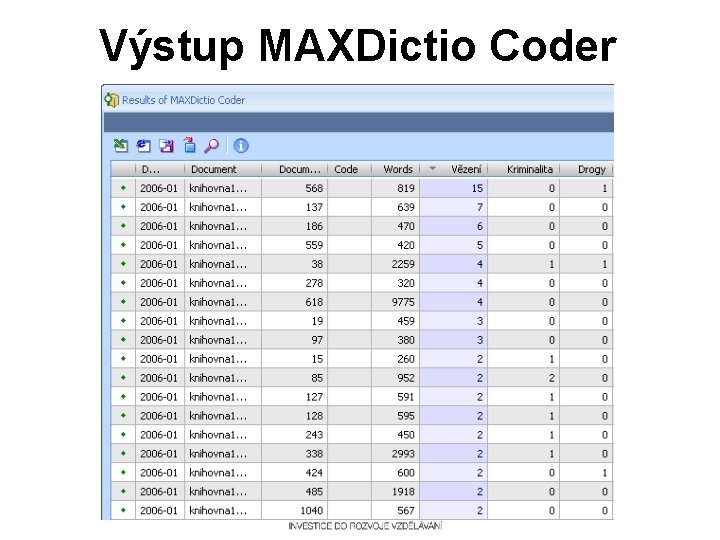Click green marker in row with document 278
720x540 pixels.
(123, 283)
